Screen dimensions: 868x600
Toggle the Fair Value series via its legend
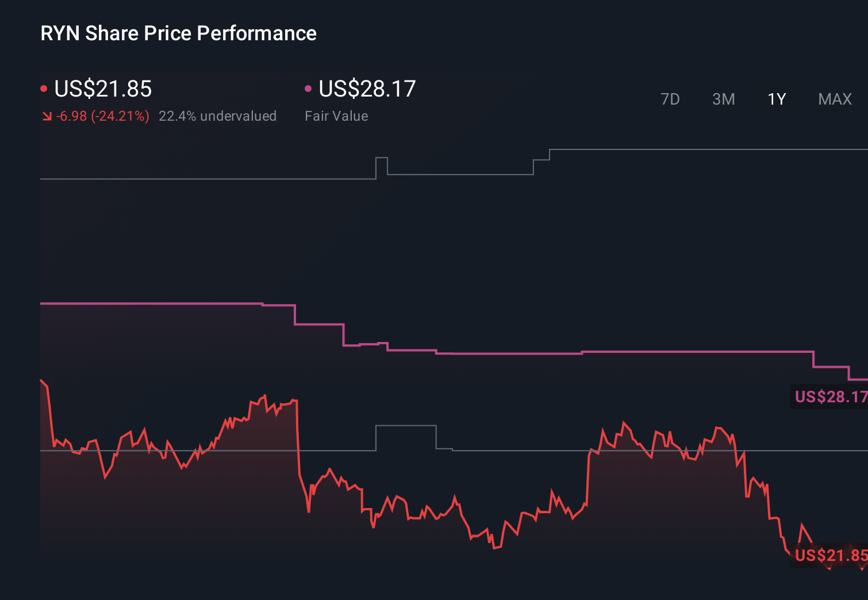[x=308, y=88]
